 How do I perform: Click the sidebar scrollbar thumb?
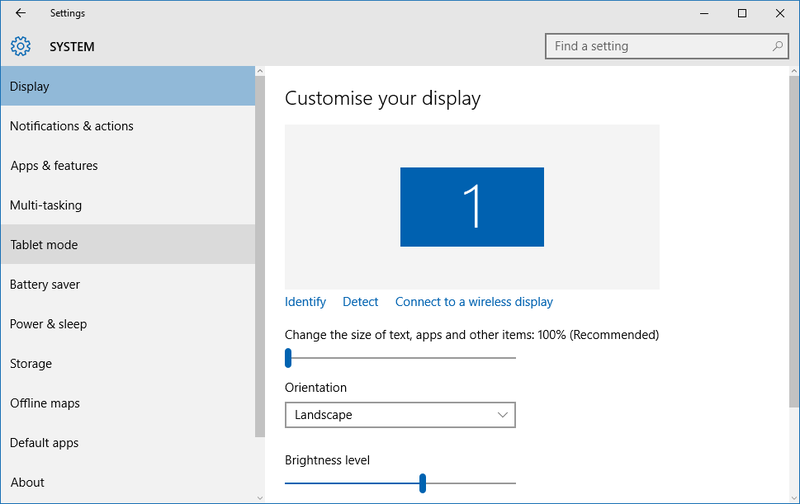click(x=260, y=257)
